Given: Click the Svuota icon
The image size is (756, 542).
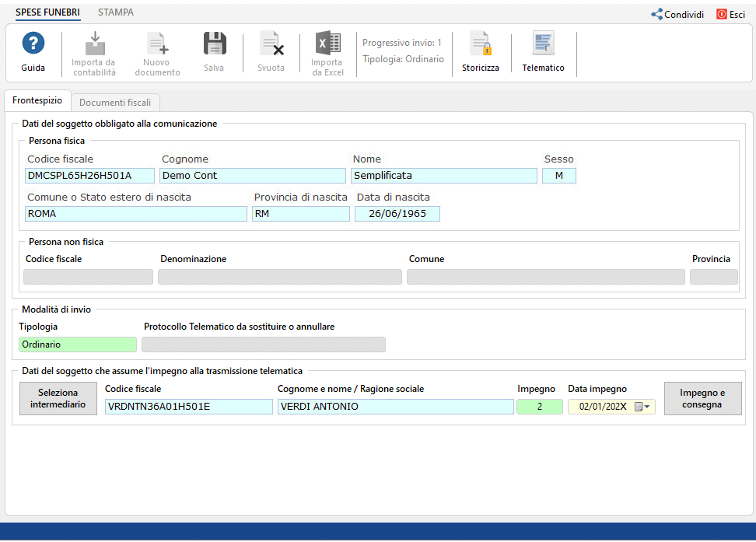Looking at the screenshot, I should [x=271, y=44].
